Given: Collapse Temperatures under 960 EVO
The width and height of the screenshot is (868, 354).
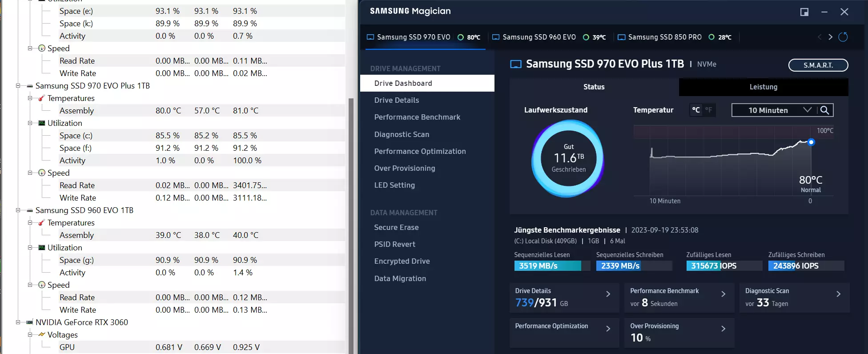Looking at the screenshot, I should coord(30,223).
